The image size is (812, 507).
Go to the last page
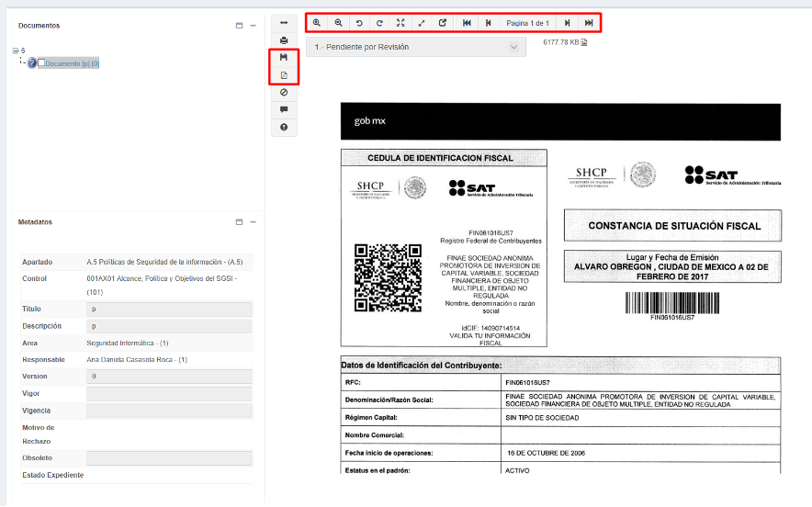589,23
